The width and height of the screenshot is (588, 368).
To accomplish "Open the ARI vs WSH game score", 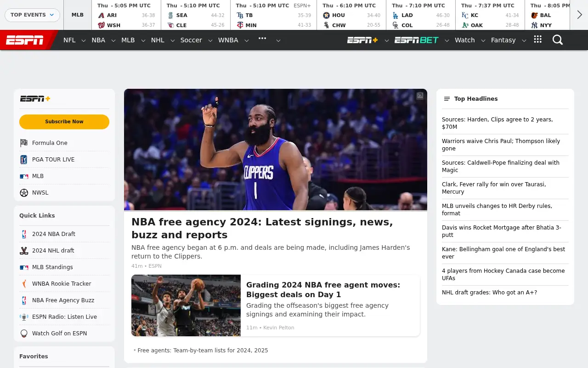I will [126, 15].
